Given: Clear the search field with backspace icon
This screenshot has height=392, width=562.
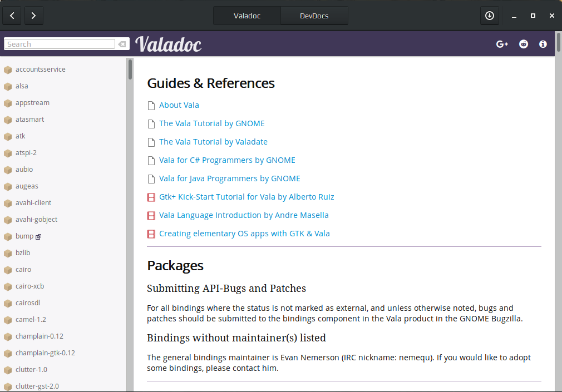Looking at the screenshot, I should coord(122,44).
